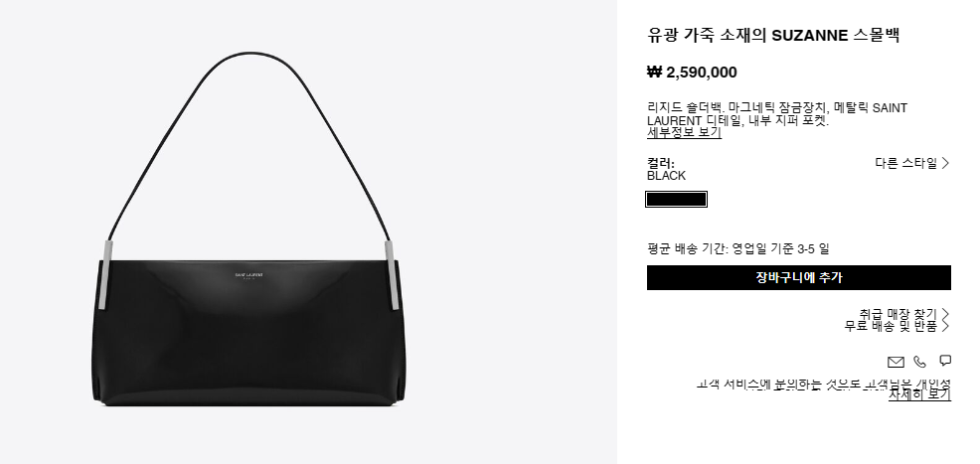
Task: Open the 다른 스타일 link text
Action: coord(905,163)
